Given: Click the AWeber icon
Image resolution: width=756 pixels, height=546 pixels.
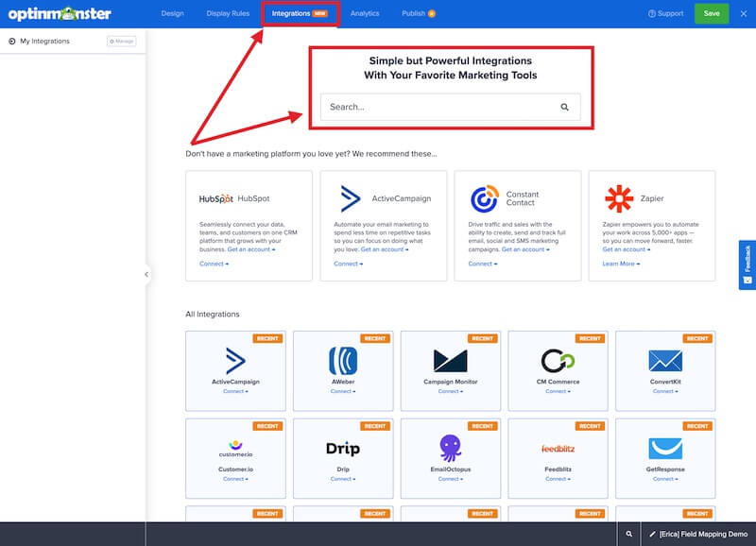Looking at the screenshot, I should pyautogui.click(x=343, y=361).
